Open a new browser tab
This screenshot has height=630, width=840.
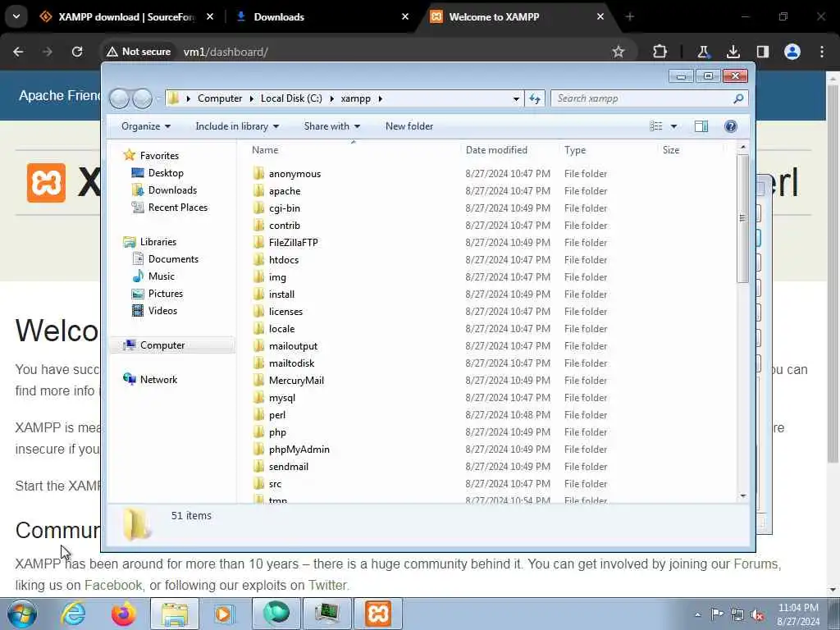[629, 17]
